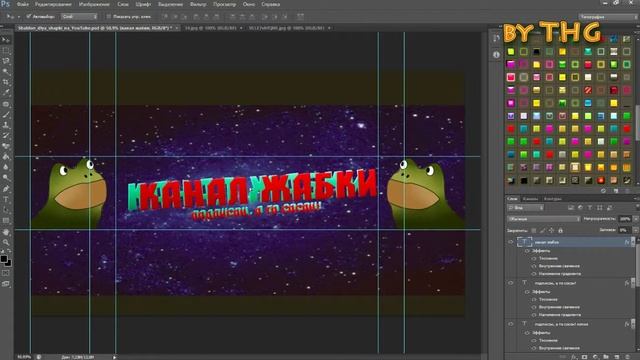640x360 pixels.
Task: Set the background color swatch
Action: 8,264
